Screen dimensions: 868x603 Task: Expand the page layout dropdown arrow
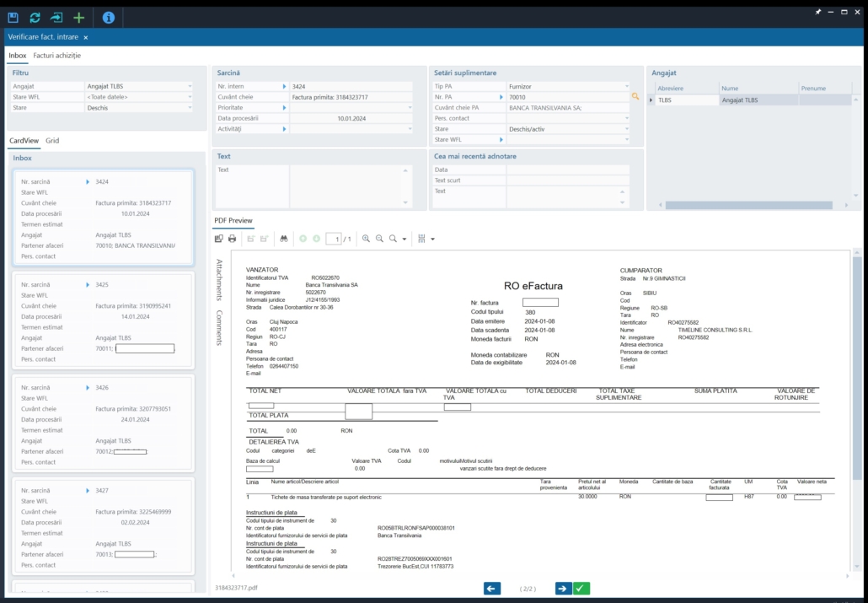tap(433, 240)
